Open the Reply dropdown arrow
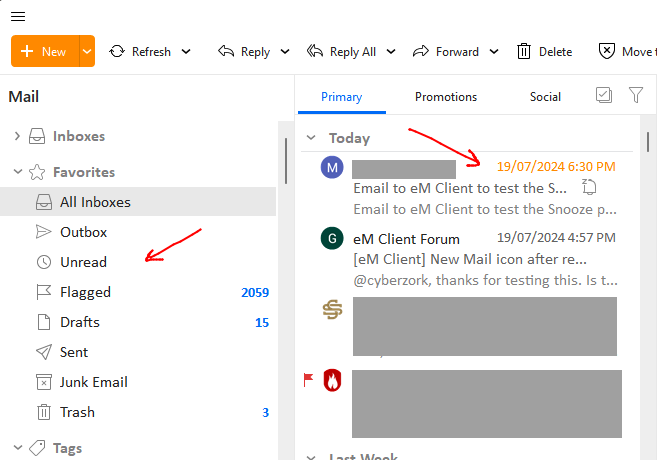 coord(285,52)
